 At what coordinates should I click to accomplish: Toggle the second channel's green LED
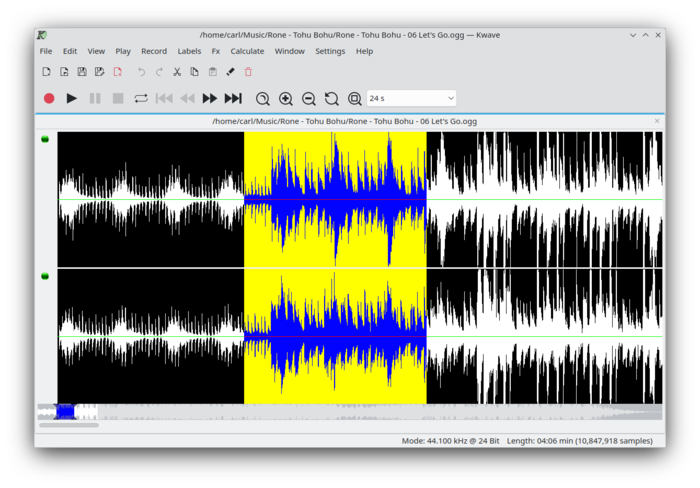point(45,275)
